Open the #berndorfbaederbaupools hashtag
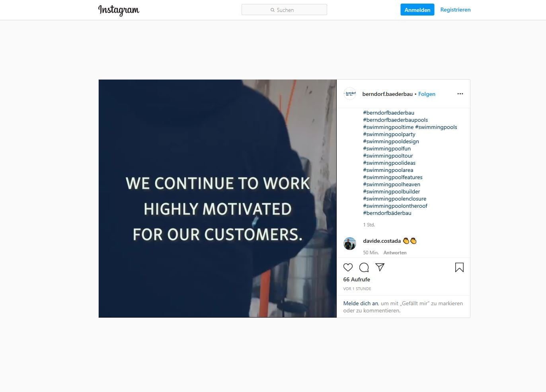The width and height of the screenshot is (546, 392). click(395, 120)
